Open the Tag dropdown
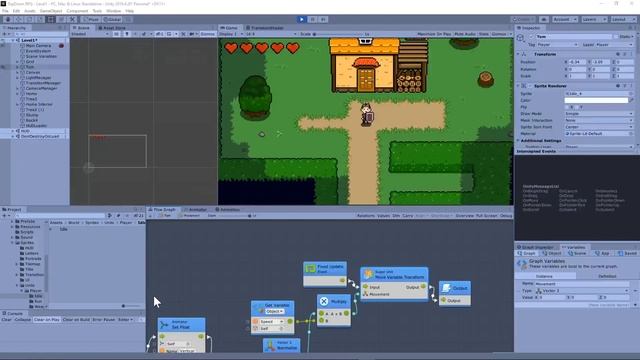This screenshot has height=360, width=640. coord(558,44)
